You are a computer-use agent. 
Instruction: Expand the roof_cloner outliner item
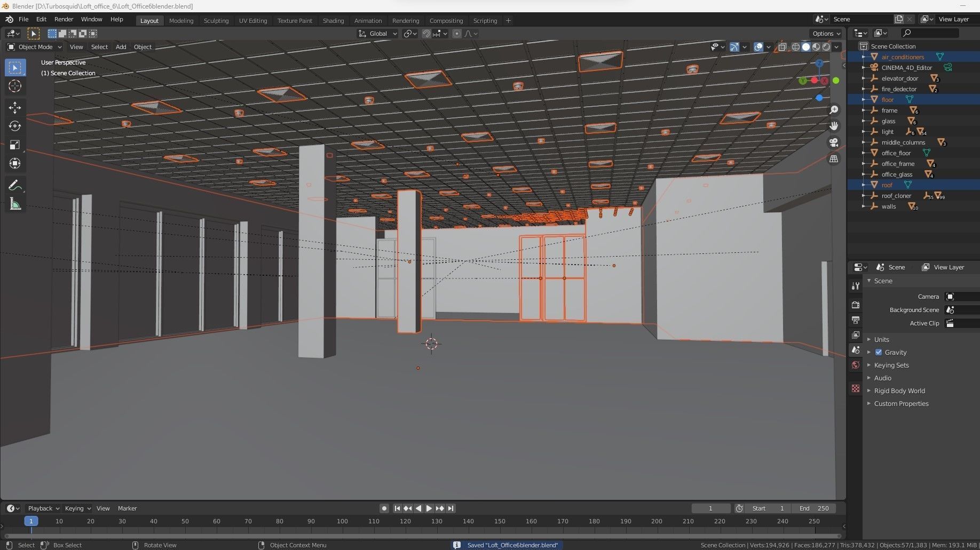[863, 196]
